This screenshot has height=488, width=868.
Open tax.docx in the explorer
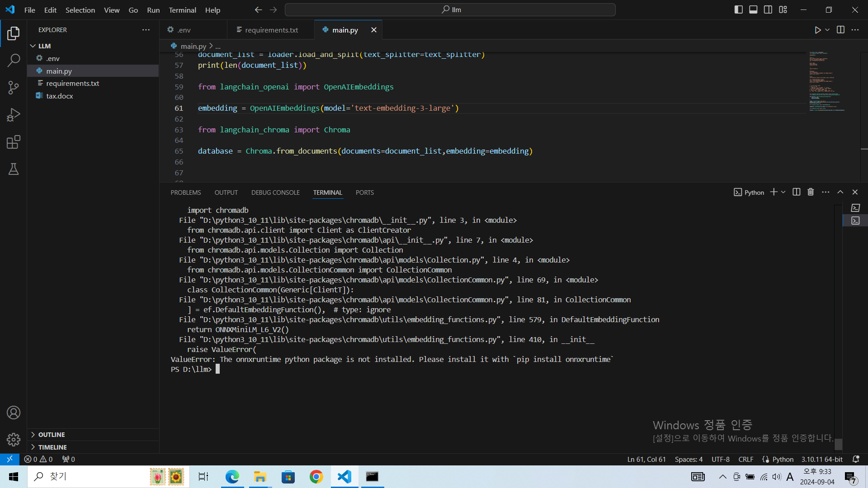[x=93, y=96]
